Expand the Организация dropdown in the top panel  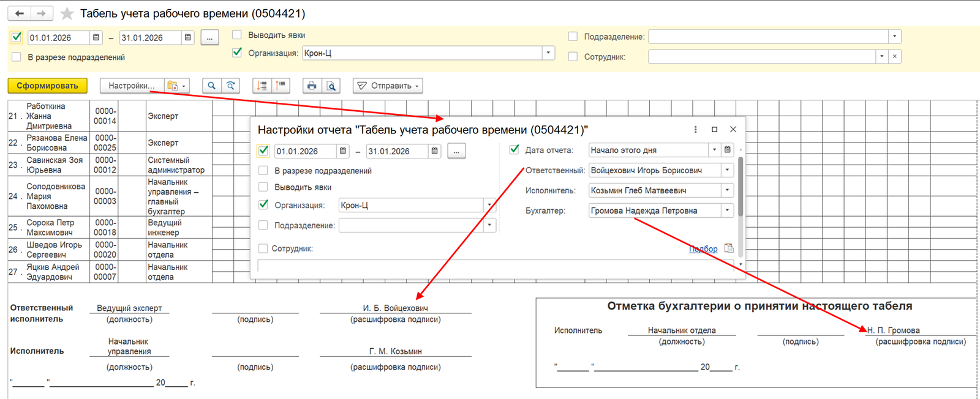548,53
